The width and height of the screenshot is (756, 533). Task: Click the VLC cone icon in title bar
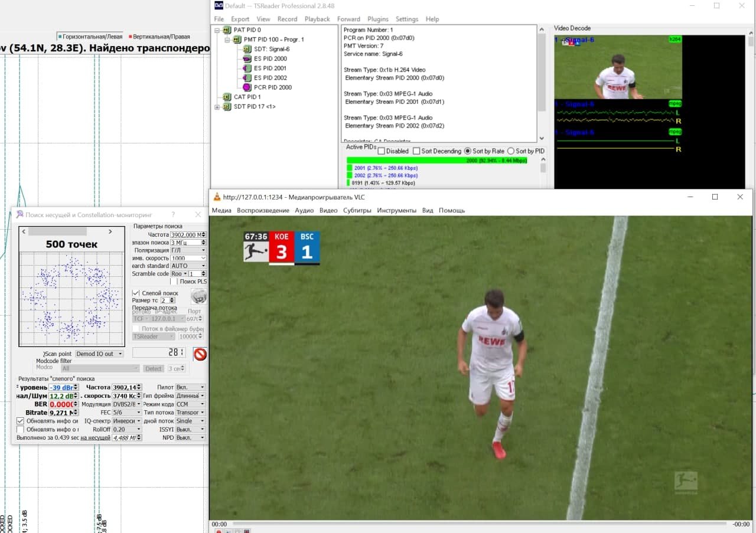[217, 197]
